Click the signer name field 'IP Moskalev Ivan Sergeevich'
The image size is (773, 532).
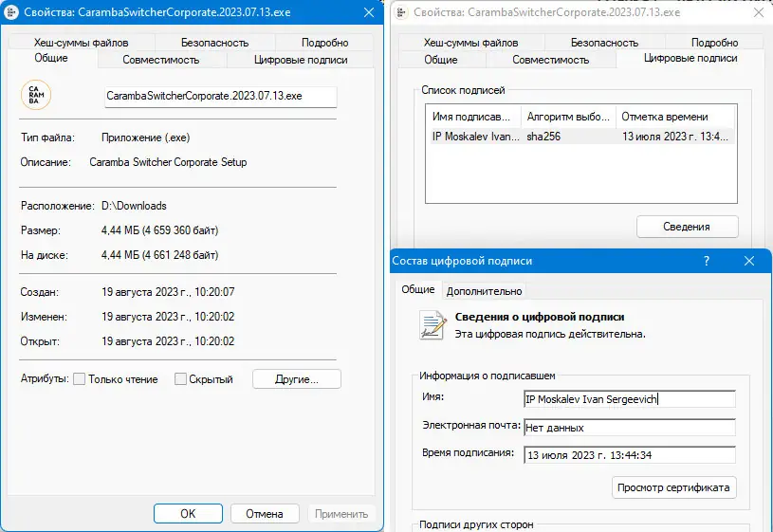[x=630, y=399]
